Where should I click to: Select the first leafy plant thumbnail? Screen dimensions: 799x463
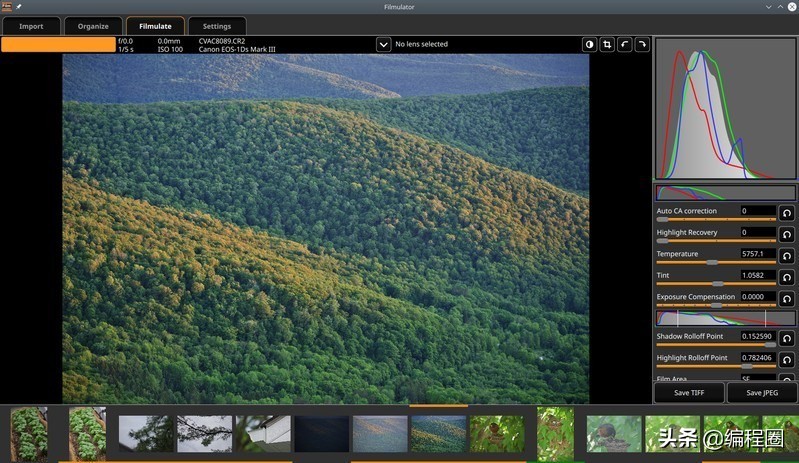[x=28, y=433]
